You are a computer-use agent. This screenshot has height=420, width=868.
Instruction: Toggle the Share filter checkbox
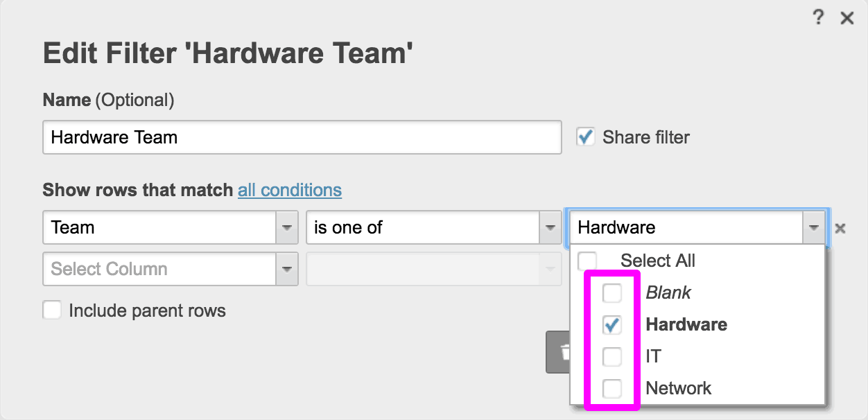[x=586, y=137]
